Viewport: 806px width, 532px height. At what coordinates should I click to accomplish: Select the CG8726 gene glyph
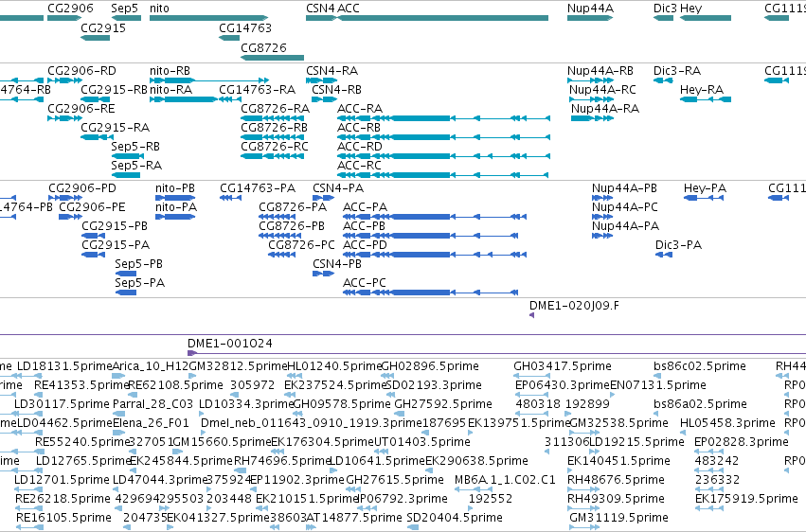point(272,58)
